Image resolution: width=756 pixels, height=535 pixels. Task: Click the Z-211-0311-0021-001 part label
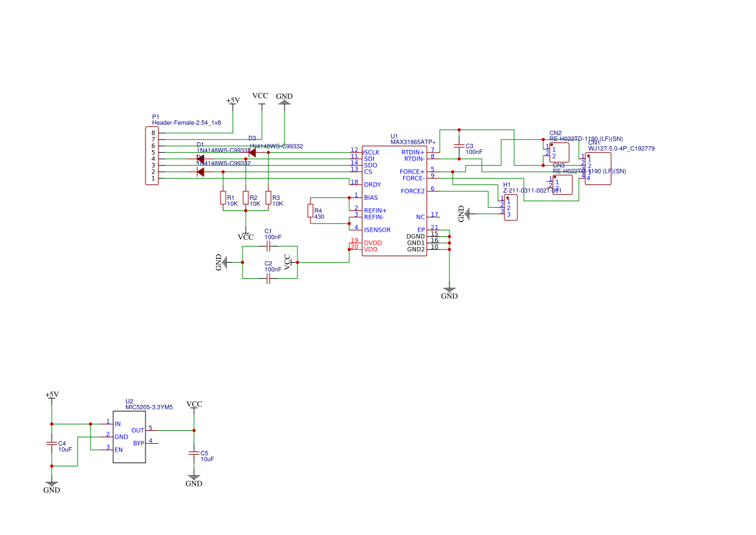click(x=532, y=191)
